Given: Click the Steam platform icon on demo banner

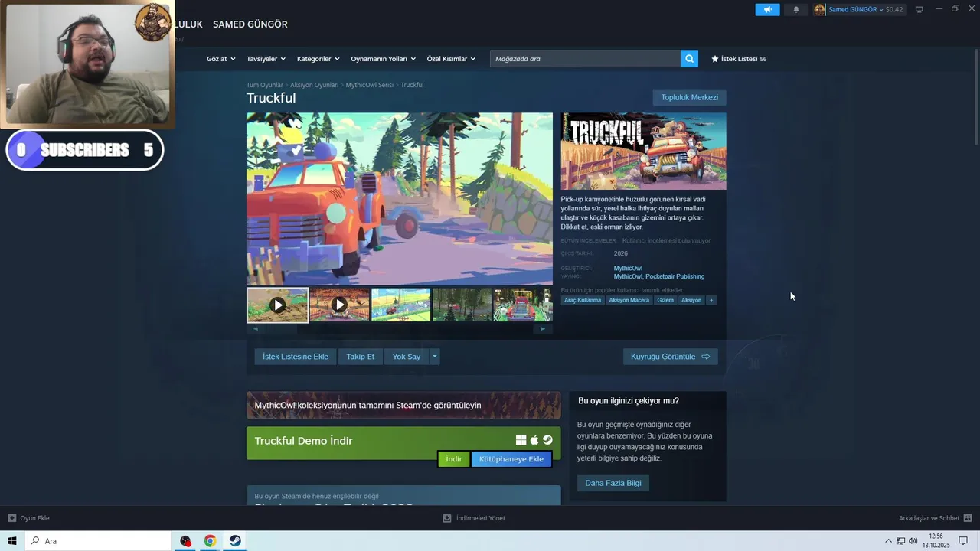Looking at the screenshot, I should coord(547,440).
